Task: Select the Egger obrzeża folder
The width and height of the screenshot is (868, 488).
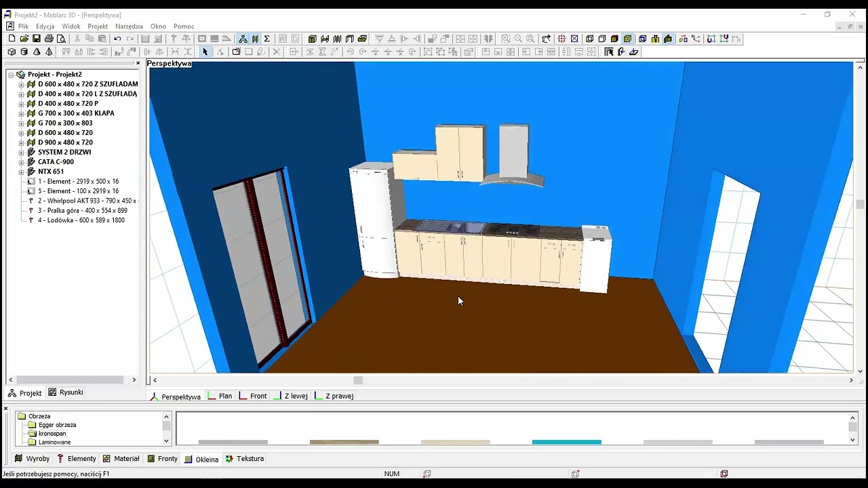Action: (x=57, y=425)
